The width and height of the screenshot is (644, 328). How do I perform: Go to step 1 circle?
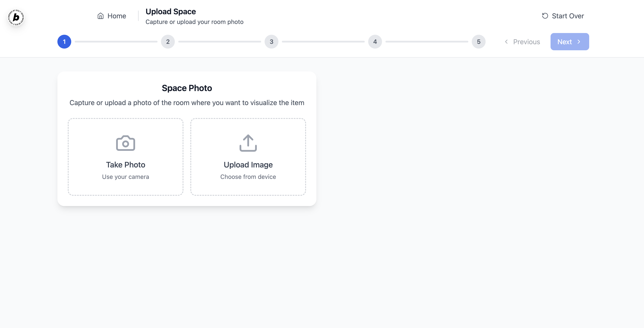pos(64,42)
